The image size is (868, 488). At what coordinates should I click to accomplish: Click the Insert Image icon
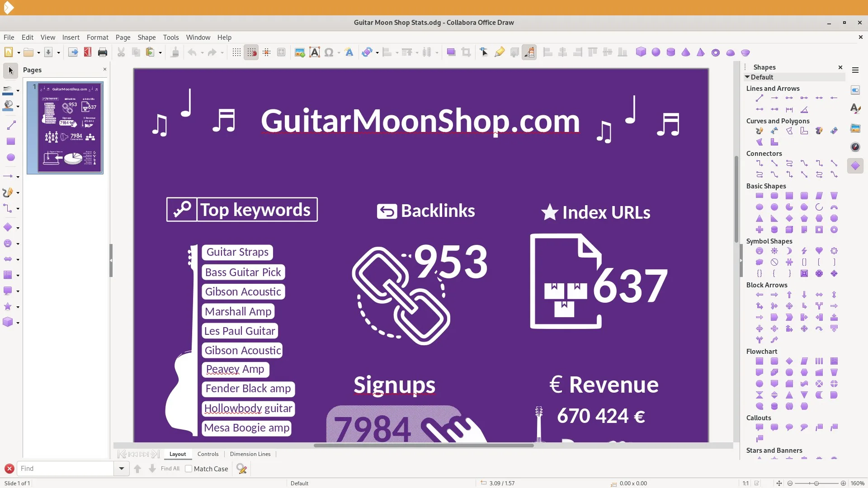[x=300, y=52]
